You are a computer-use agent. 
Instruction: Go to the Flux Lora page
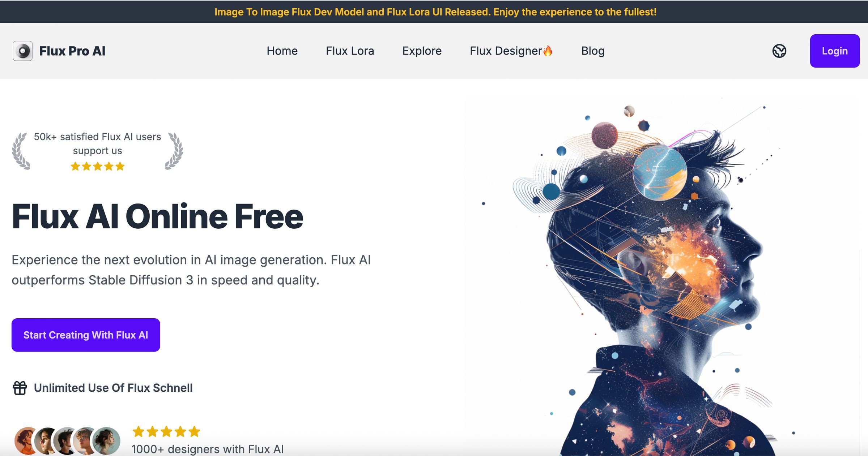[x=350, y=51]
